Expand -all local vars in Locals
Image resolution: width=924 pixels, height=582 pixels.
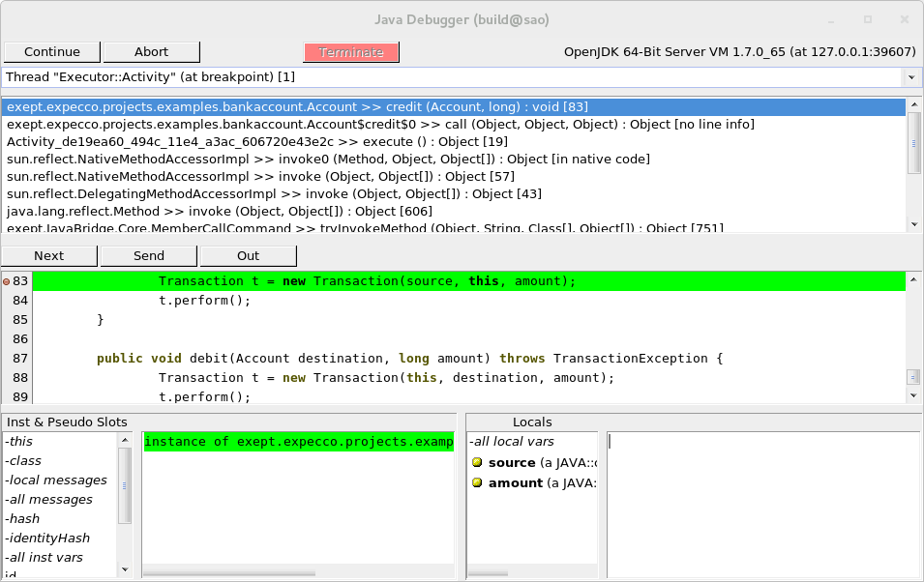(x=512, y=442)
